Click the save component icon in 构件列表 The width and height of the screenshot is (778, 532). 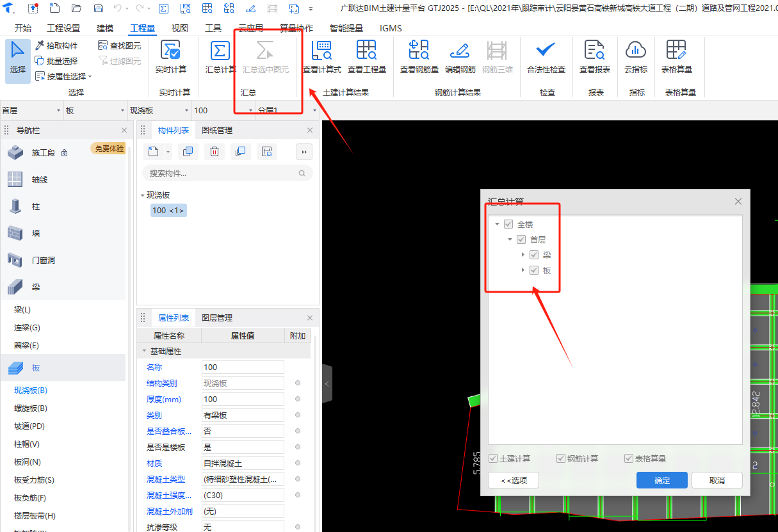click(x=267, y=152)
